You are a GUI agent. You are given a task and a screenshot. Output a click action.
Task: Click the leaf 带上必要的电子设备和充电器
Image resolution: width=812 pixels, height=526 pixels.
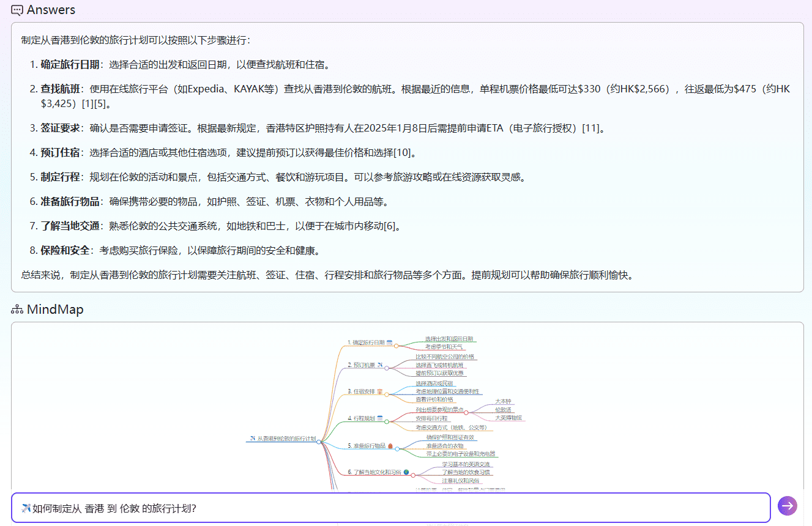(x=461, y=454)
